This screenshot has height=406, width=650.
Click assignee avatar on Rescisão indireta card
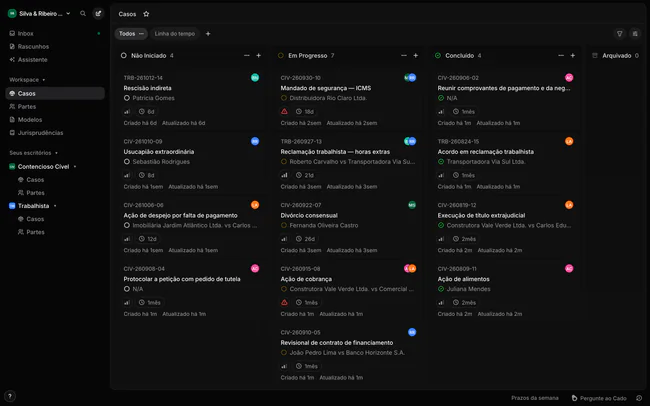pos(255,78)
